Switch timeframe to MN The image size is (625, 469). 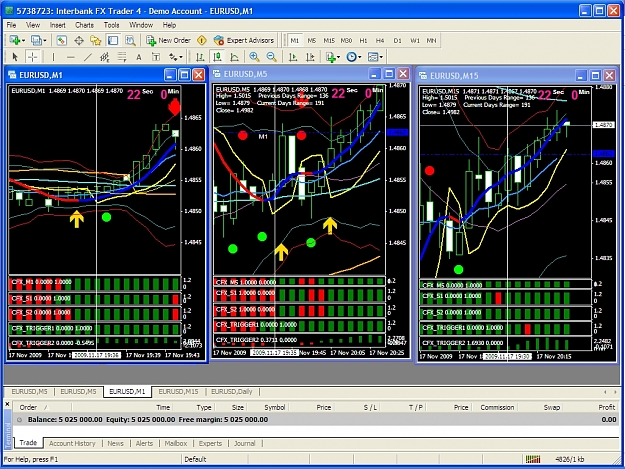click(x=431, y=40)
